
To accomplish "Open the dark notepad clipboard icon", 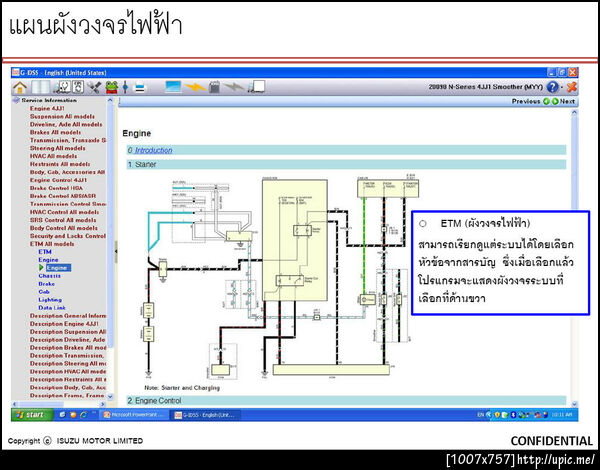I will [x=214, y=87].
